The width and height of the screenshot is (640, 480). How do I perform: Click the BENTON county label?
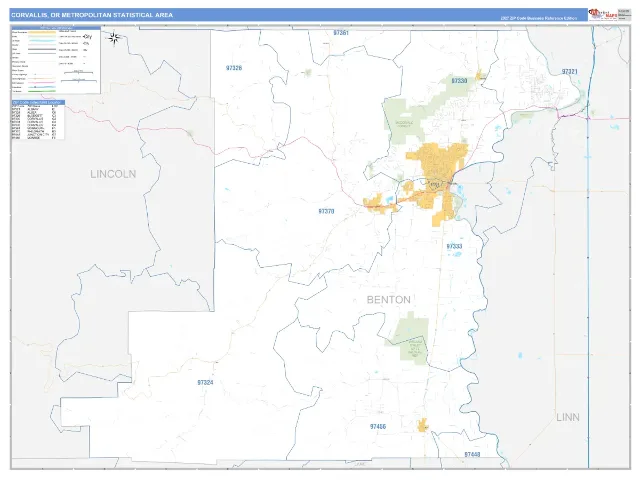[389, 300]
